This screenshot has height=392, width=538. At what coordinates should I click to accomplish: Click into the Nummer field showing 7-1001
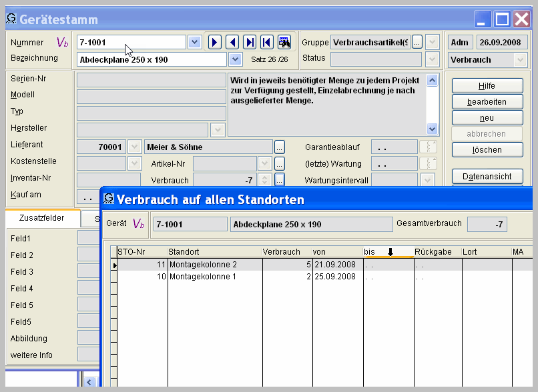(131, 42)
